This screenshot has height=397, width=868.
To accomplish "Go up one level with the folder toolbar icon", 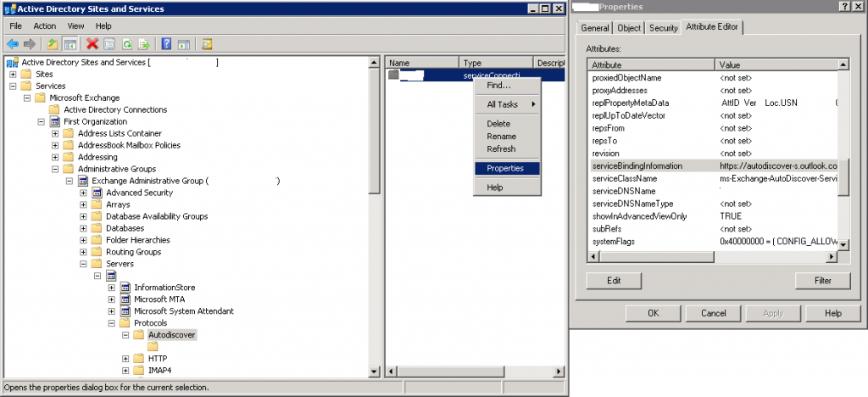I will pyautogui.click(x=52, y=44).
